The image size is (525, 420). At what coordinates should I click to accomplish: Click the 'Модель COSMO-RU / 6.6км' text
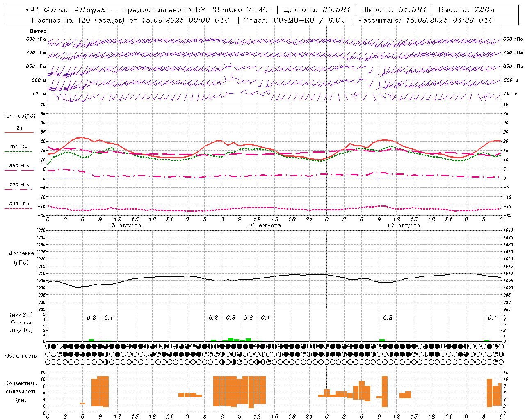click(x=296, y=20)
